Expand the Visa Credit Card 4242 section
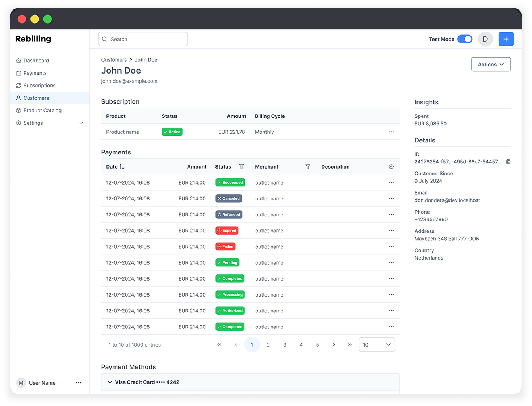Image resolution: width=532 pixels, height=406 pixels. 110,382
